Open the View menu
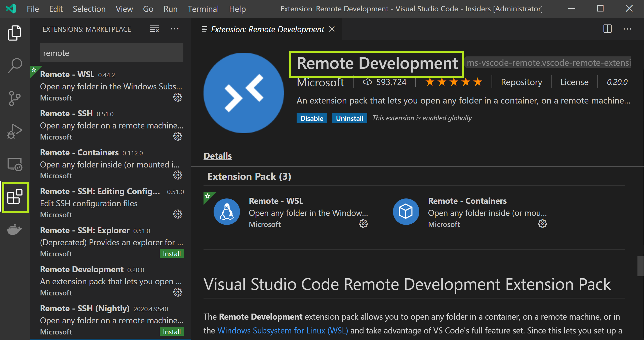The width and height of the screenshot is (644, 340). 124,9
